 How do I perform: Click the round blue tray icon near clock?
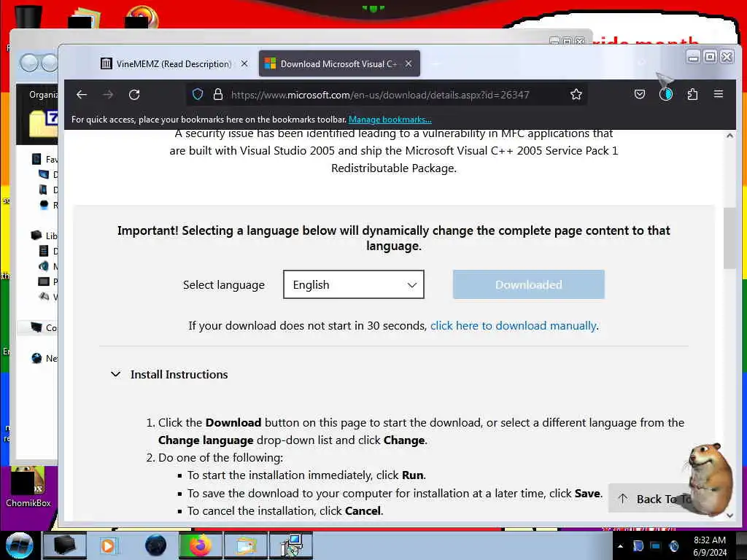point(673,545)
